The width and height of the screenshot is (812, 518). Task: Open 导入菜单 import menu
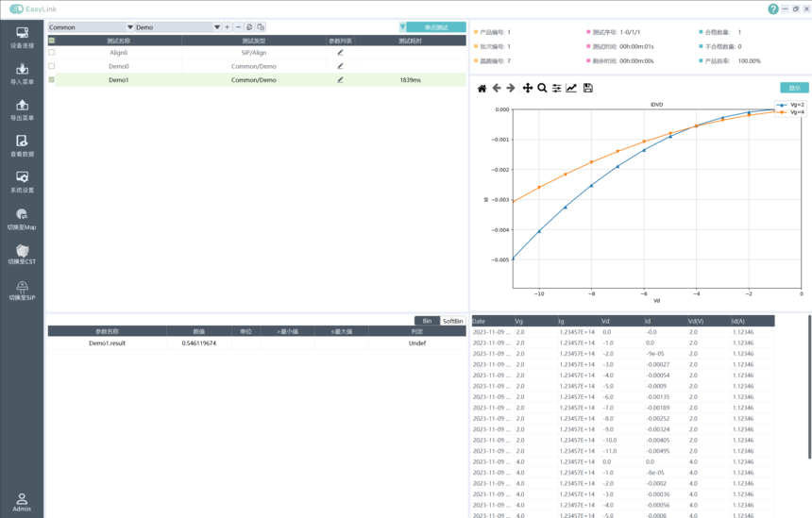coord(22,74)
